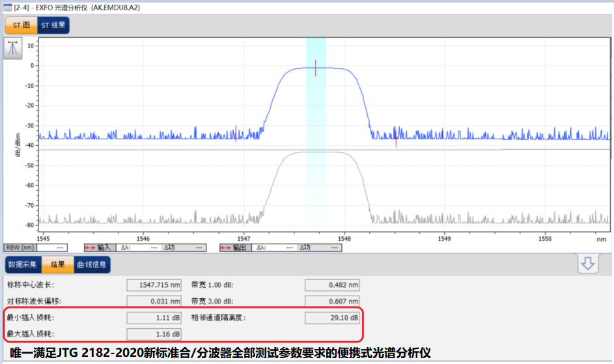This screenshot has height=364, width=614.
Task: Click the 带宽 1.00 dB value field
Action: 332,285
